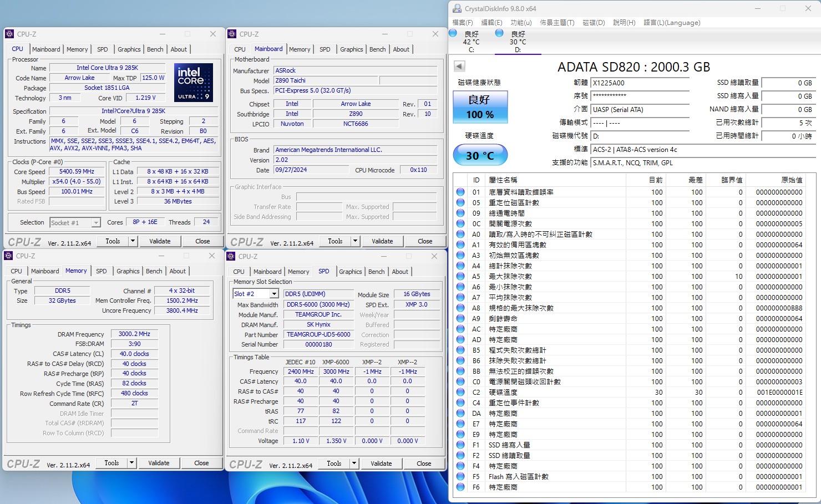Click CPU-Z icon in SPD window title
Image resolution: width=821 pixels, height=504 pixels.
231,256
